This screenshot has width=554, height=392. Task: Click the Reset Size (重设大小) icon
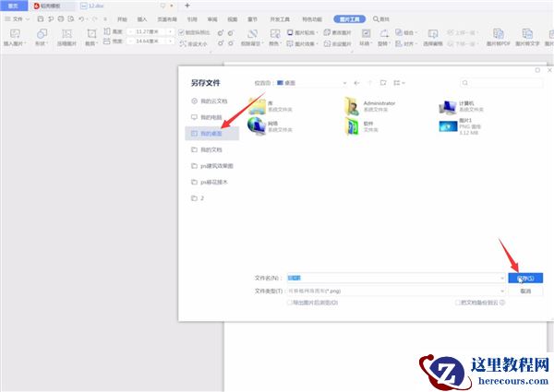[x=183, y=43]
